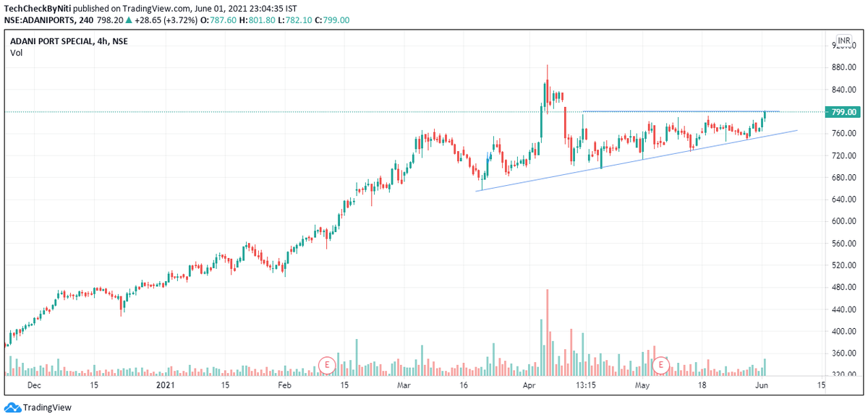Click the Apr label on time axis
Image resolution: width=868 pixels, height=420 pixels.
click(x=529, y=385)
